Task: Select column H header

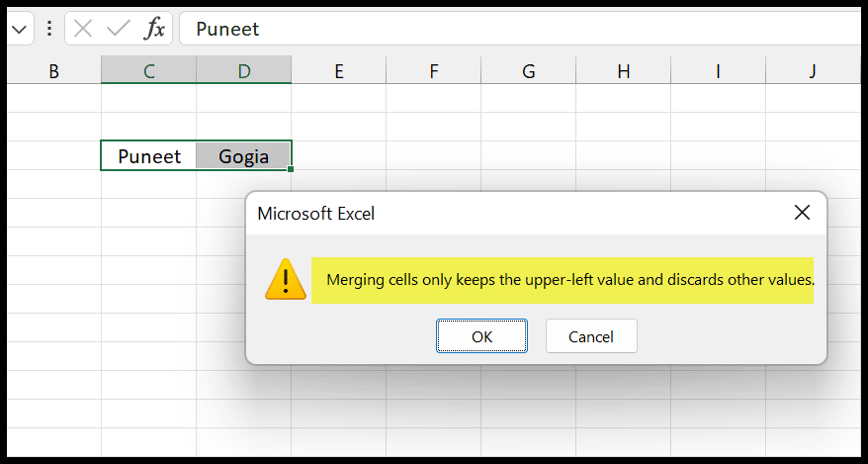Action: tap(624, 71)
